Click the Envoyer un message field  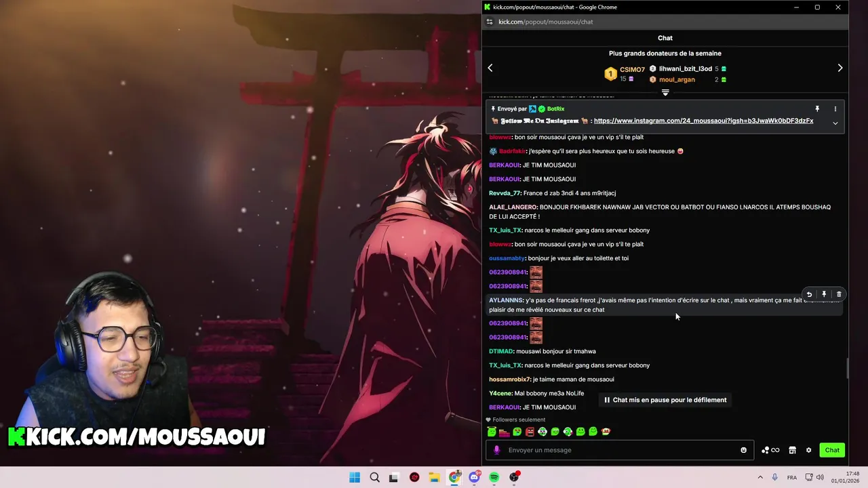[x=620, y=450]
